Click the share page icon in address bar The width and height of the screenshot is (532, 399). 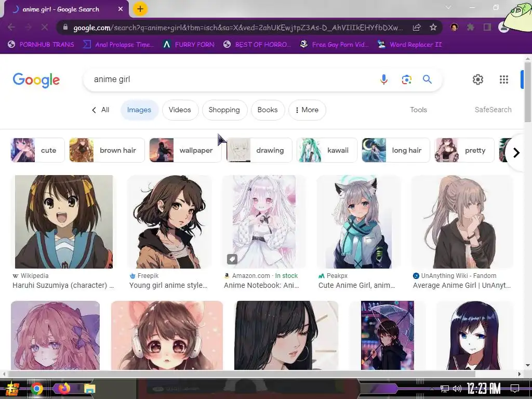click(x=417, y=28)
